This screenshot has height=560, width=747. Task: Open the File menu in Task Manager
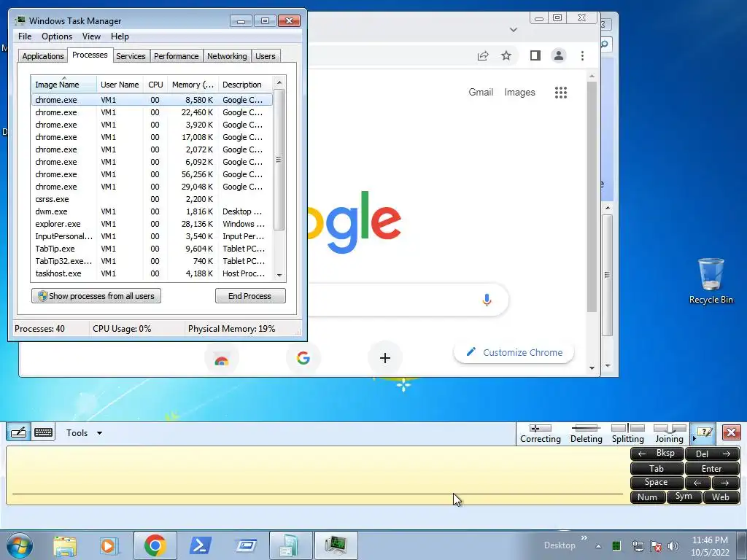[25, 36]
